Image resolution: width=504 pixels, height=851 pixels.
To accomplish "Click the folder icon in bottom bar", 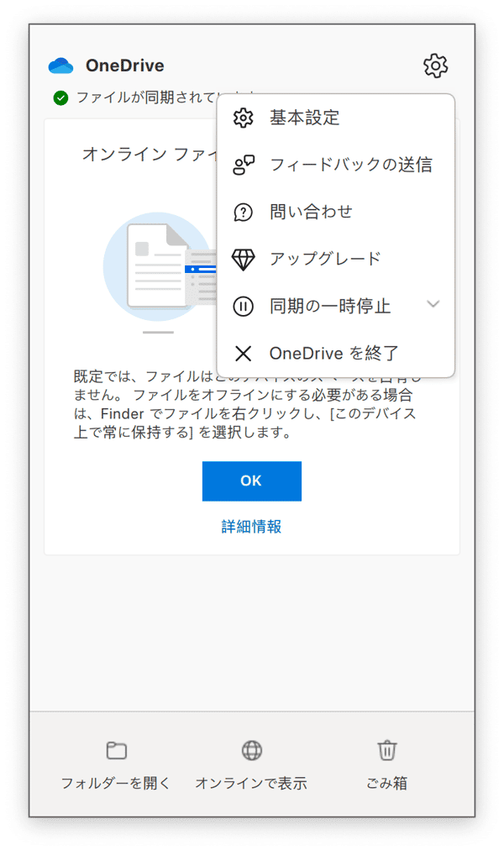I will [x=116, y=750].
